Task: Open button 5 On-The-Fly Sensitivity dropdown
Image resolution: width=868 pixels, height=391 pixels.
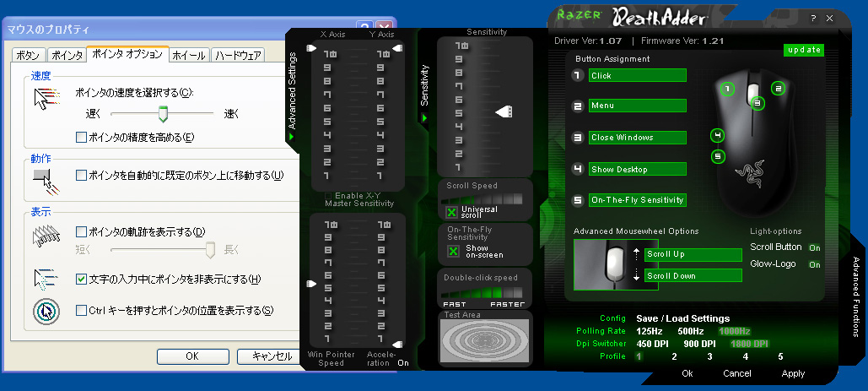Action: pos(637,200)
